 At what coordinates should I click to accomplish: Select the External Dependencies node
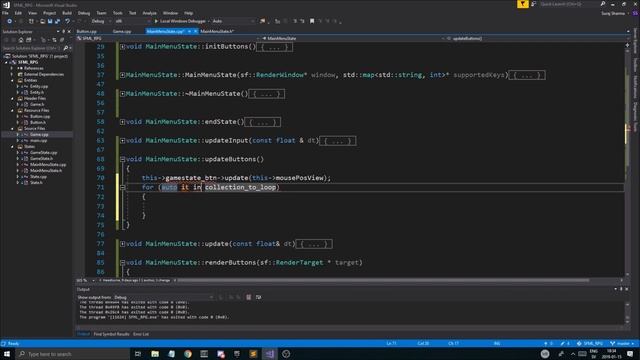pos(44,75)
